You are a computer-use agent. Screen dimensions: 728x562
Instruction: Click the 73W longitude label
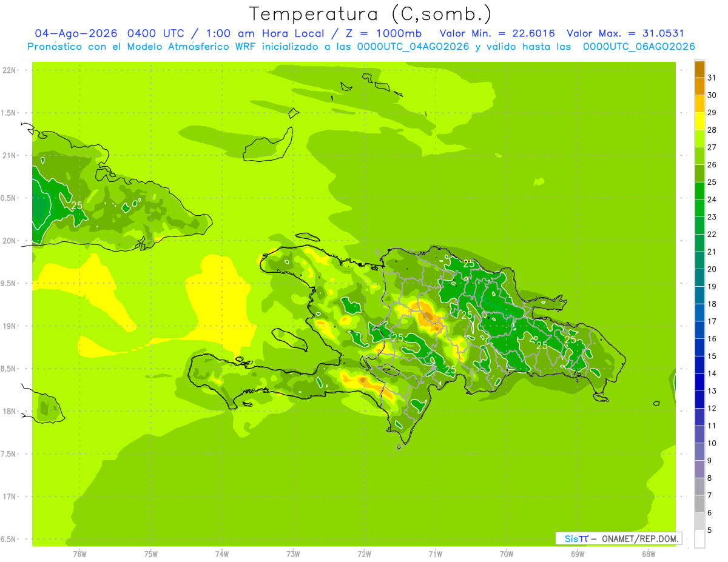pyautogui.click(x=293, y=554)
